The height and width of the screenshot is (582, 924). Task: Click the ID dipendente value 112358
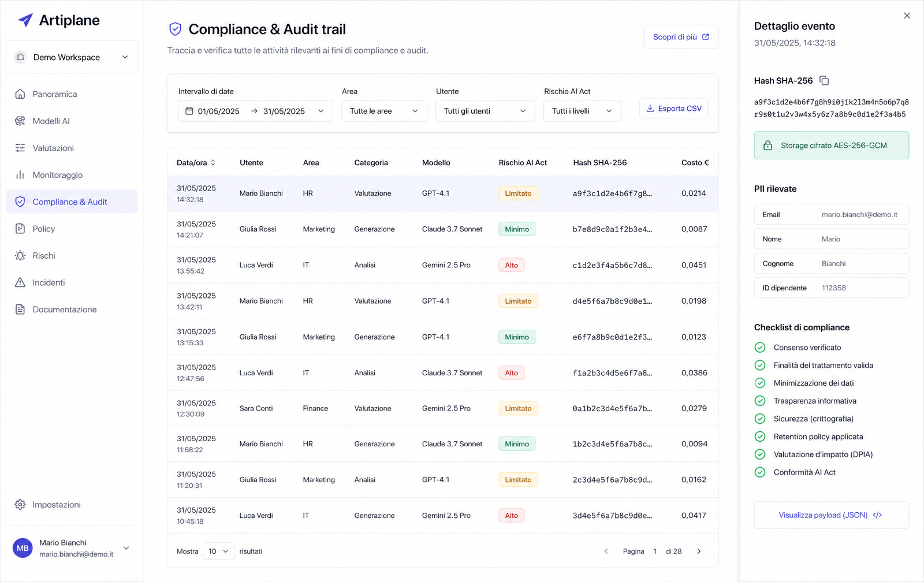833,288
